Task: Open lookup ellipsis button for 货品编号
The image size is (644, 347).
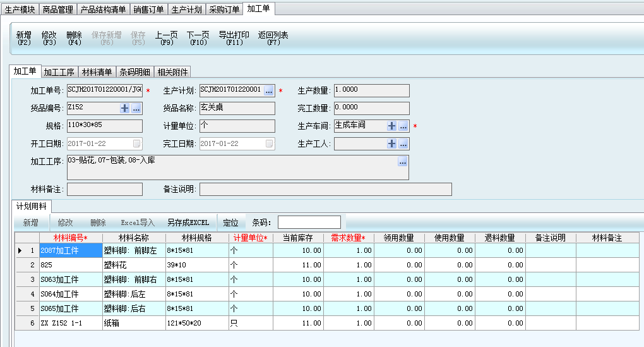Action: point(136,109)
